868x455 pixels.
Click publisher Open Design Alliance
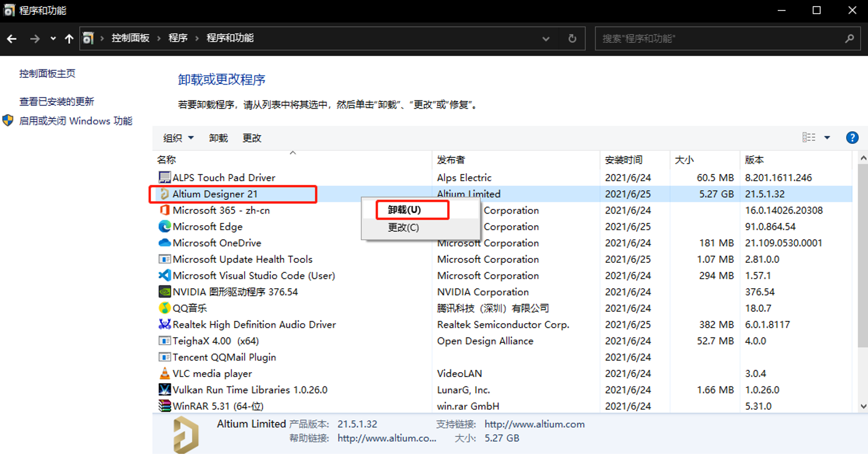485,341
